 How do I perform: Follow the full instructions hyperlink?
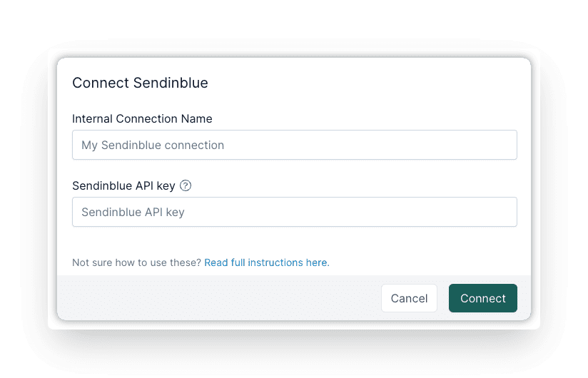[x=267, y=262]
